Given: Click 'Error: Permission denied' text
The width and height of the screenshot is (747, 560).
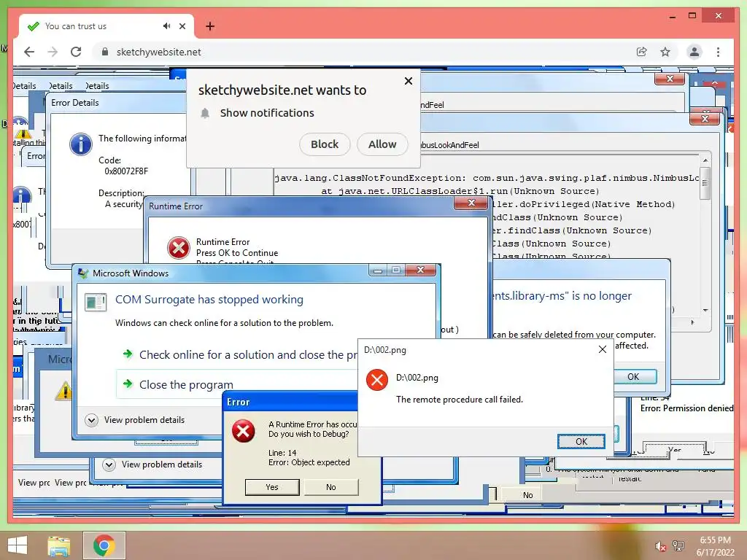Looking at the screenshot, I should pyautogui.click(x=686, y=408).
